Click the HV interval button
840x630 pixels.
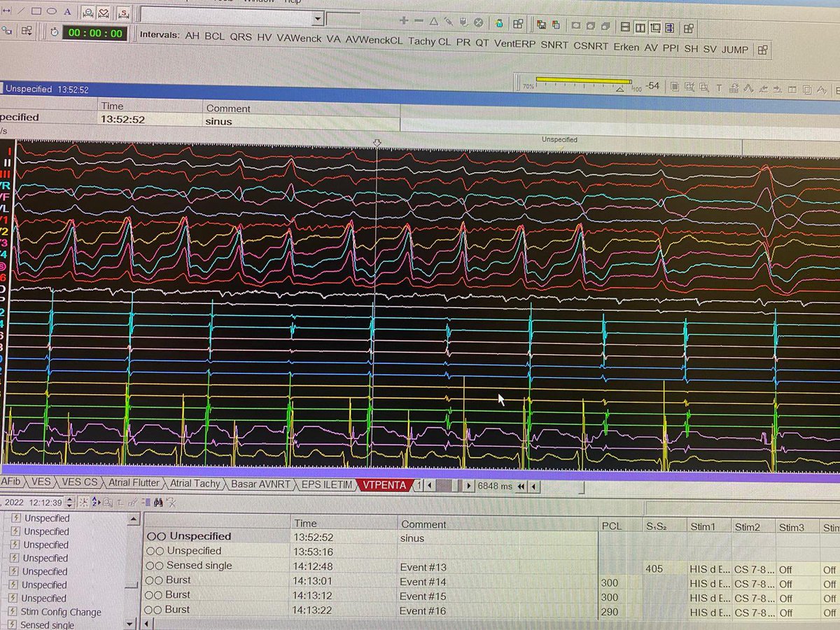point(265,38)
